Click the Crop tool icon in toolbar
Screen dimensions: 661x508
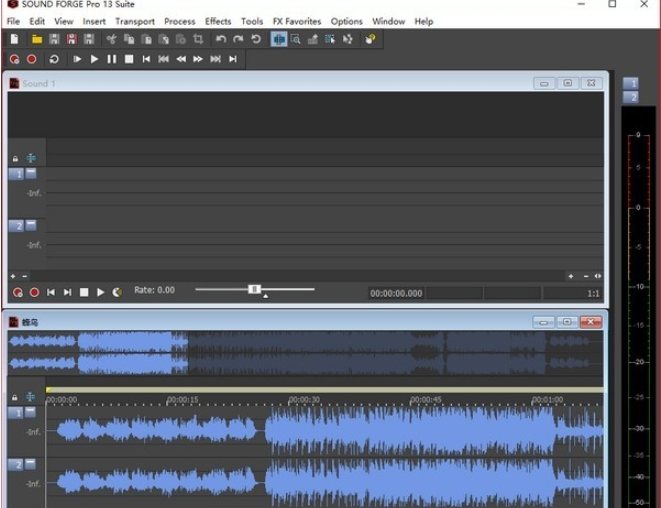point(198,39)
